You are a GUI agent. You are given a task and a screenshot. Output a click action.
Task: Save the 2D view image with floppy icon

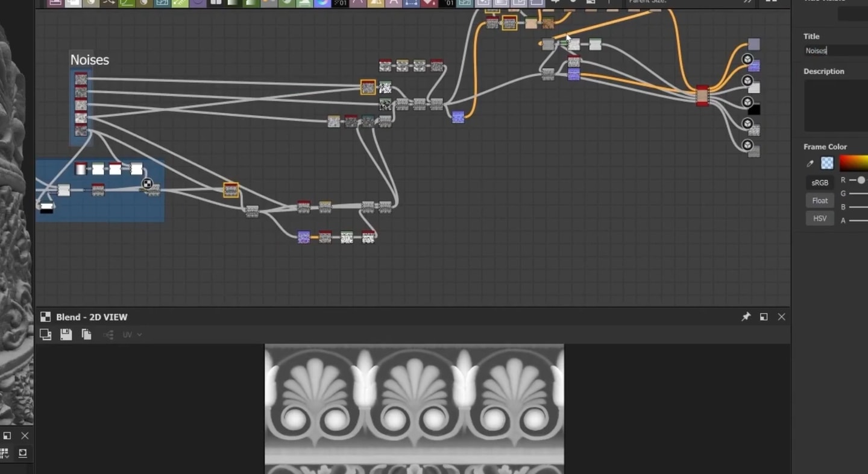(x=66, y=335)
